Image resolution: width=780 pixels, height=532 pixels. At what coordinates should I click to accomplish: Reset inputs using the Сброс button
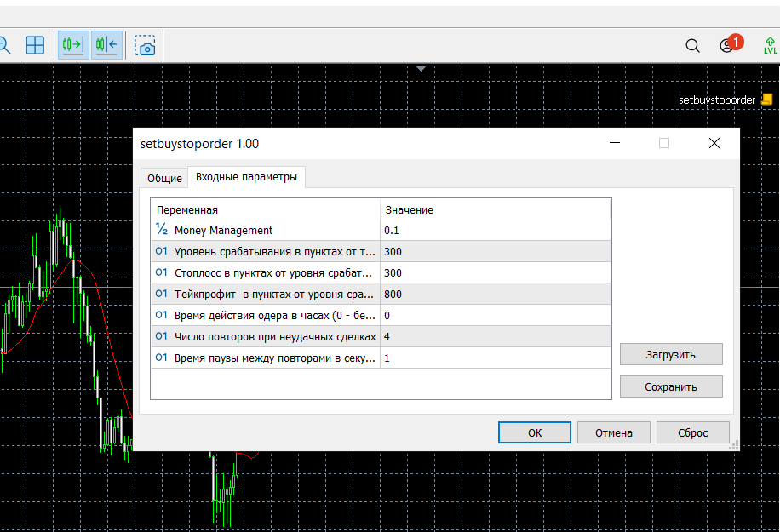tap(692, 432)
